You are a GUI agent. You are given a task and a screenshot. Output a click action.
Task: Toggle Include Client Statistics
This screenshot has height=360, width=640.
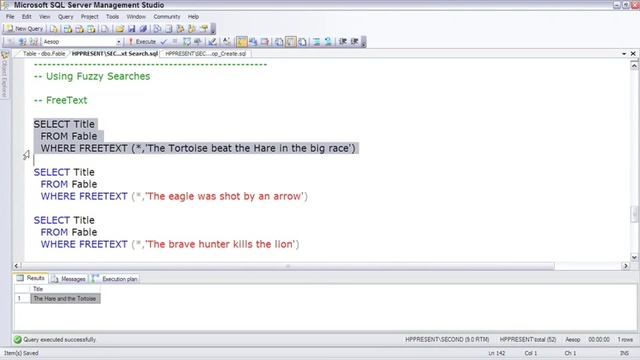[x=253, y=42]
